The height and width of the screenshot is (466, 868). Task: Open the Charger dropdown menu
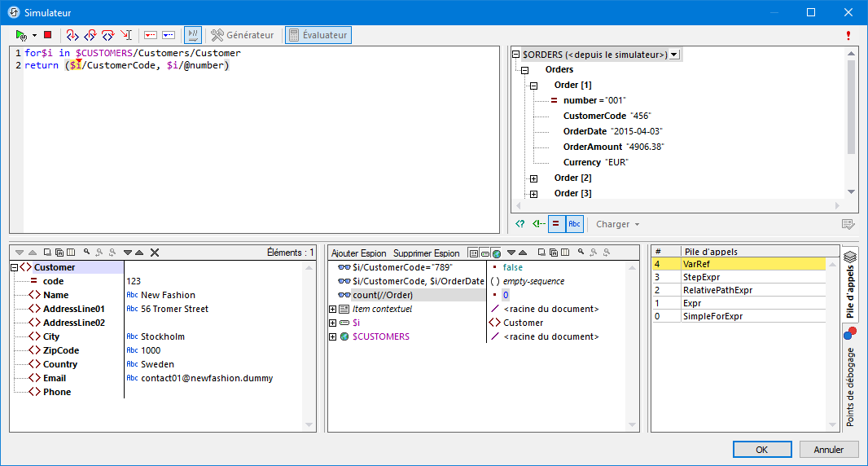(617, 224)
